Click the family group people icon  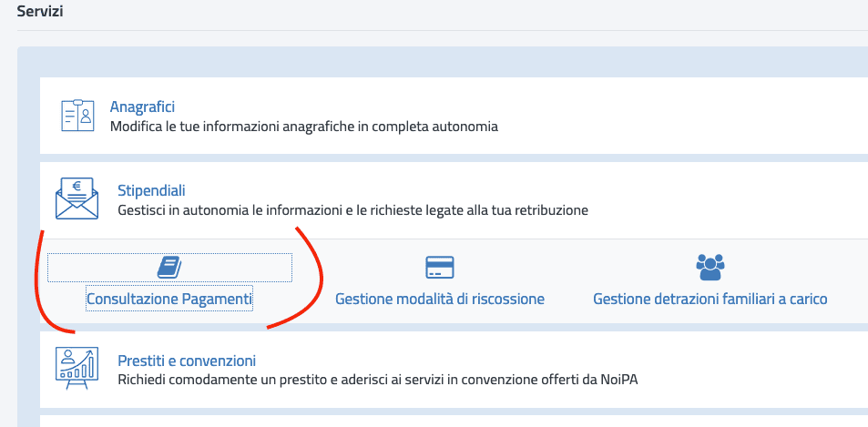coord(710,267)
